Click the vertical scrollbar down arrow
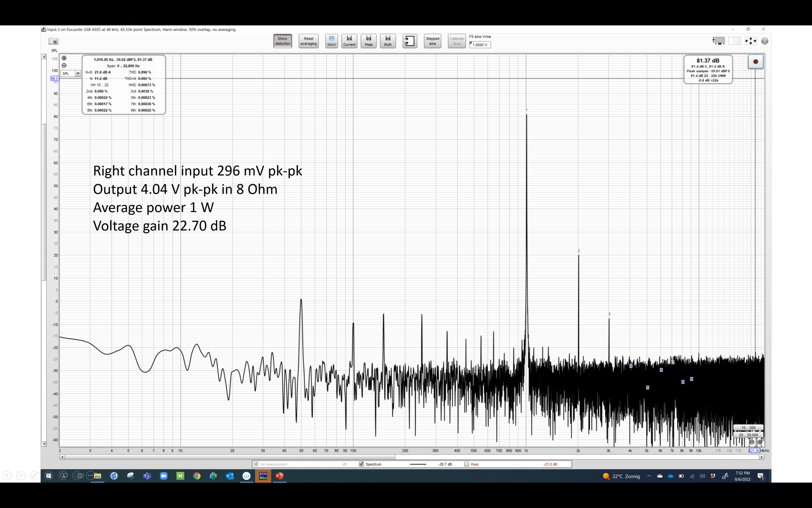Viewport: 812px width, 508px height. pos(44,444)
